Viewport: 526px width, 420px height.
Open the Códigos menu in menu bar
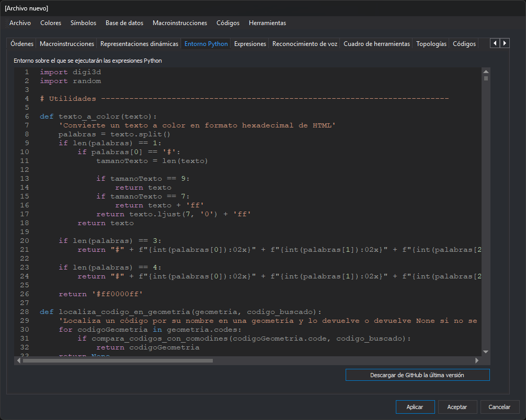[x=228, y=23]
